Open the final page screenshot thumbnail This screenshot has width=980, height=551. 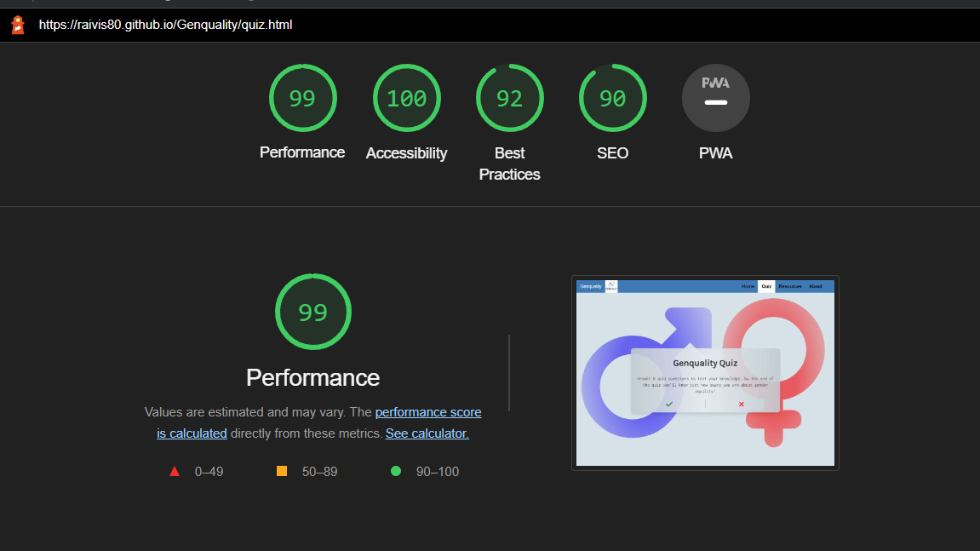point(705,373)
